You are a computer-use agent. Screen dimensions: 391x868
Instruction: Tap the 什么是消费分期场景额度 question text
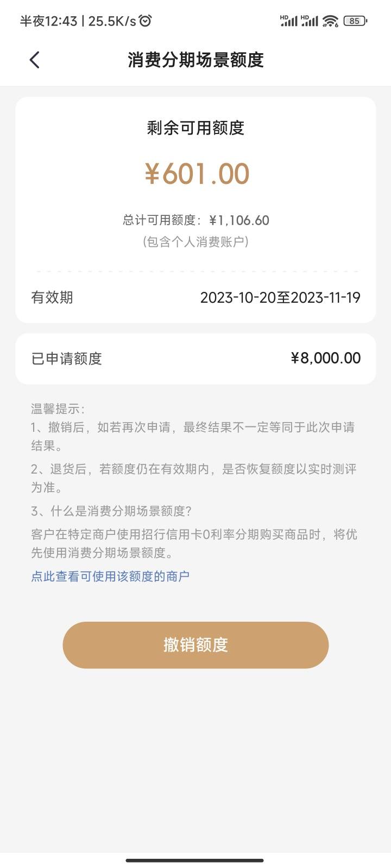click(111, 511)
